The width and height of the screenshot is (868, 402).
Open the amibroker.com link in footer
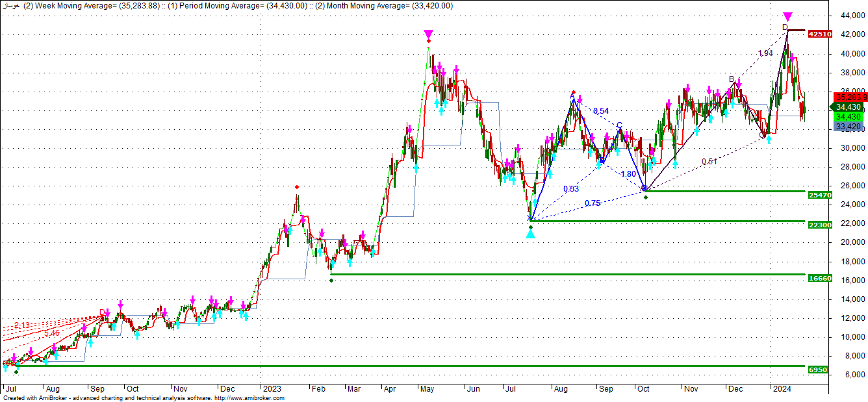(x=249, y=398)
